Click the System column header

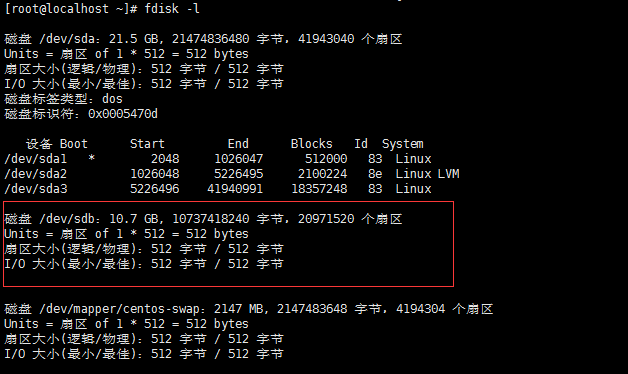[x=403, y=144]
